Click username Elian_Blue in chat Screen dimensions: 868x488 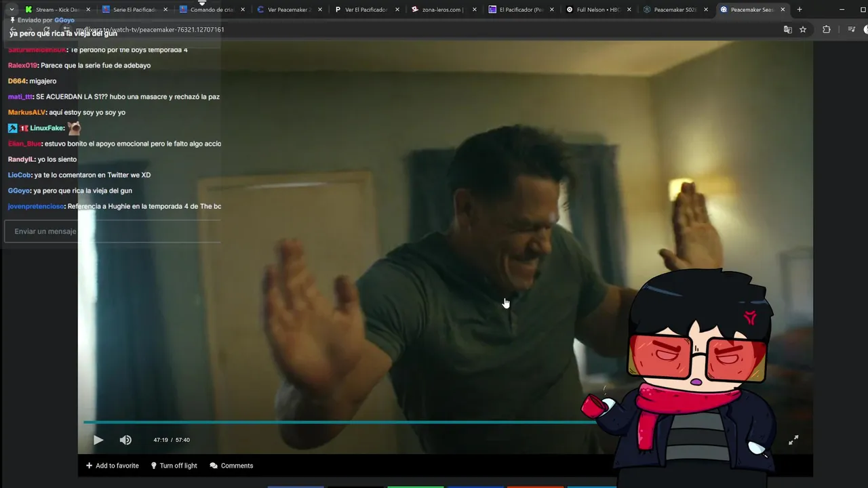(24, 144)
